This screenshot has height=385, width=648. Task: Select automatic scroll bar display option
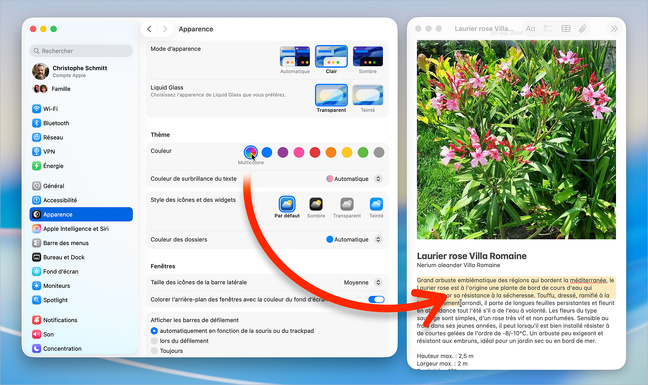[154, 330]
